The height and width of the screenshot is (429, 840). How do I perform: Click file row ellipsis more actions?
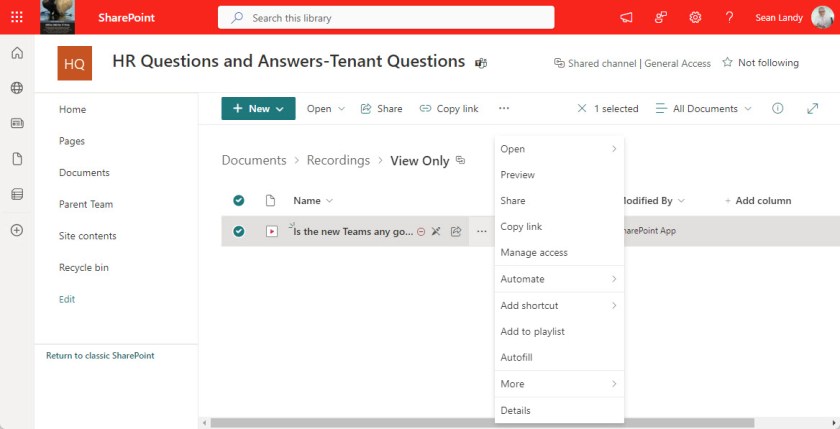(482, 231)
